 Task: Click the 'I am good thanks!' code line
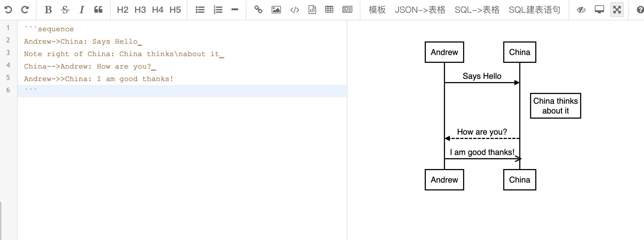click(x=99, y=79)
